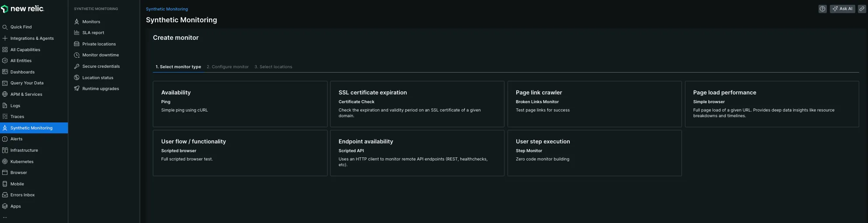Open Kubernetes from the sidebar
The width and height of the screenshot is (868, 223).
click(22, 162)
